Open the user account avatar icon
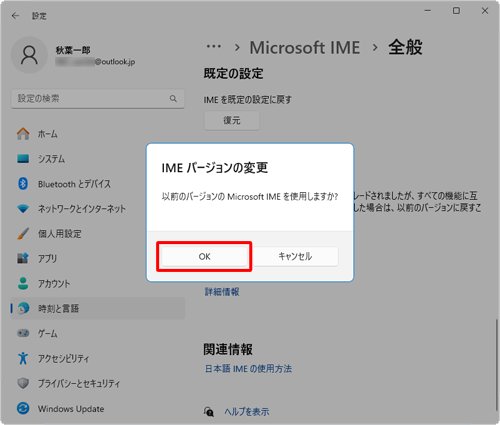 pyautogui.click(x=29, y=55)
